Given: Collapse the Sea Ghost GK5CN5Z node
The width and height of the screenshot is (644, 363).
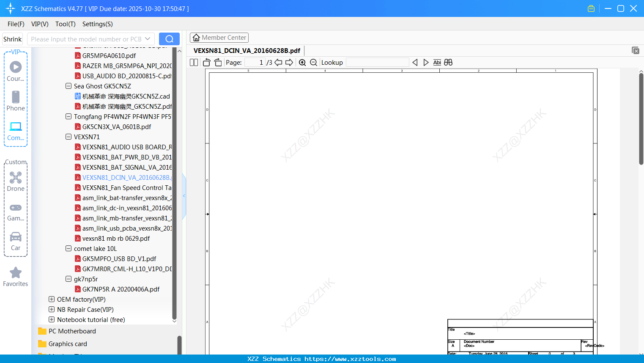Looking at the screenshot, I should [69, 86].
